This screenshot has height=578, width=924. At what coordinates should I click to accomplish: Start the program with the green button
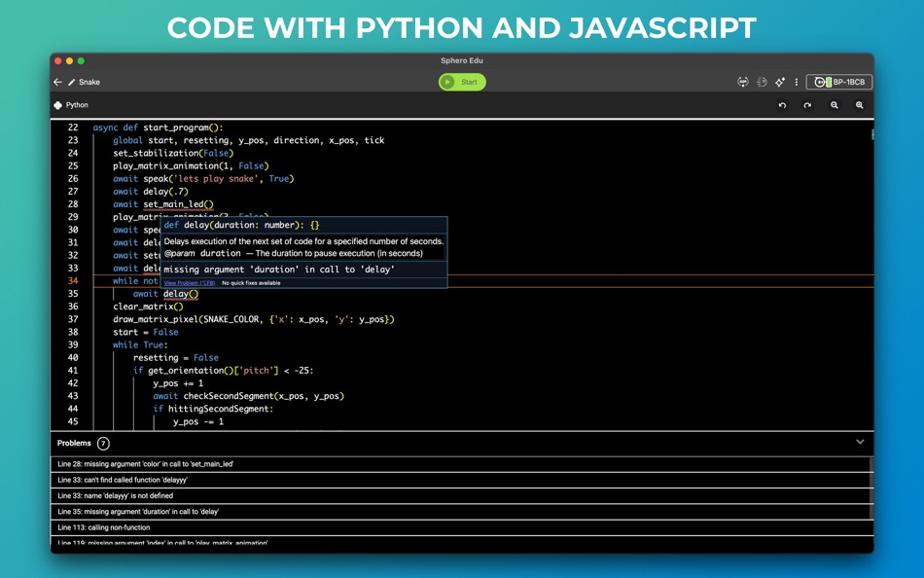462,82
